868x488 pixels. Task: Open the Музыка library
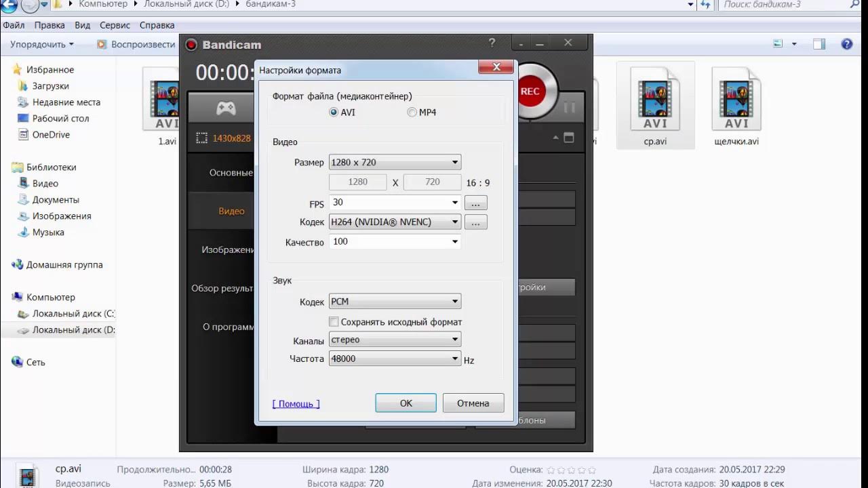49,232
